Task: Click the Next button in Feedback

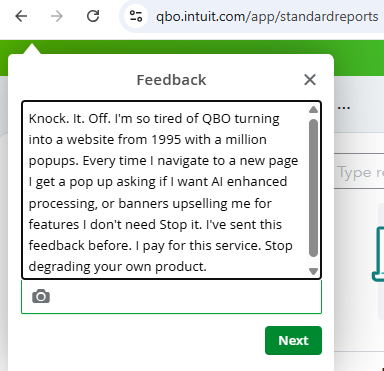Action: pyautogui.click(x=293, y=340)
